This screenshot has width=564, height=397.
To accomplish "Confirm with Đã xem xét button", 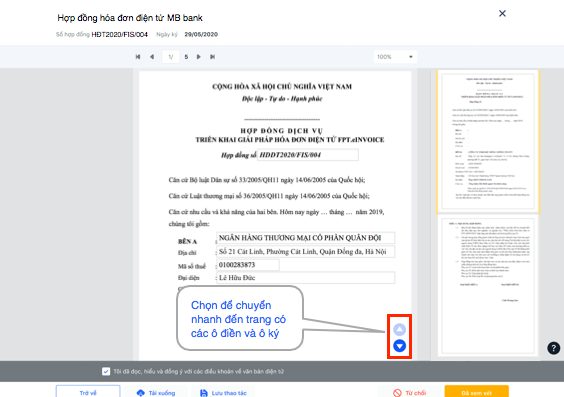I will coord(477,392).
